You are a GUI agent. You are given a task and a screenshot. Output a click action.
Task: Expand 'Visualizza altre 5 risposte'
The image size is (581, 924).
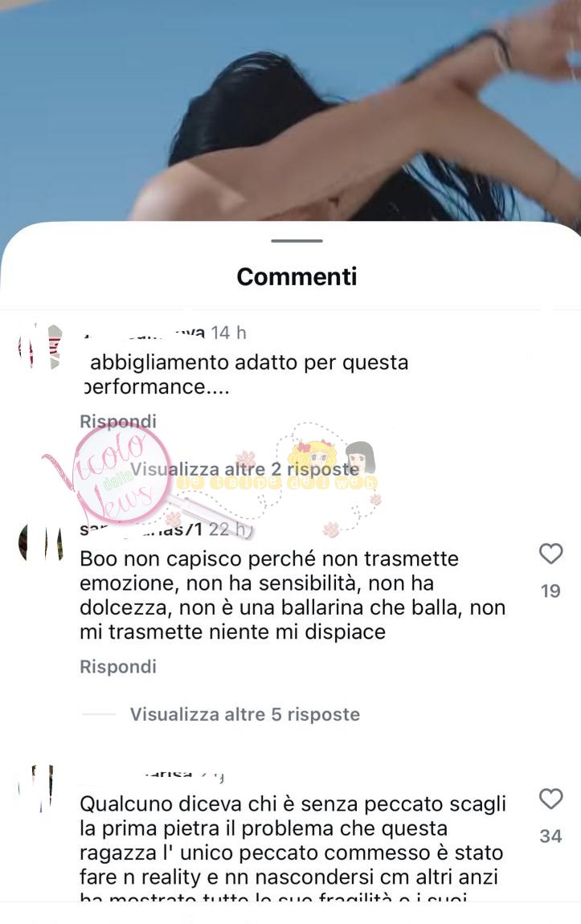[244, 714]
